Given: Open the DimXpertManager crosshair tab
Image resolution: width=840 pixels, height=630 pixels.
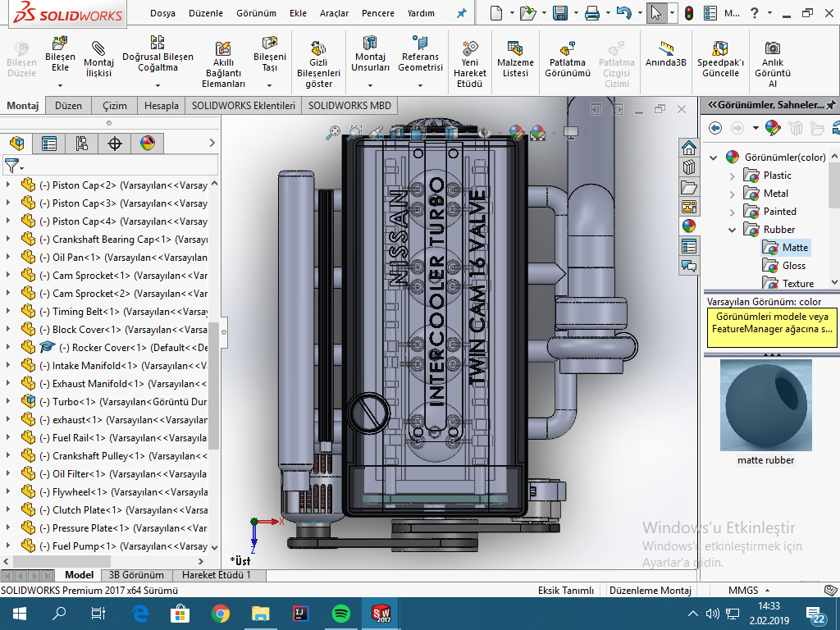Looking at the screenshot, I should click(x=115, y=144).
